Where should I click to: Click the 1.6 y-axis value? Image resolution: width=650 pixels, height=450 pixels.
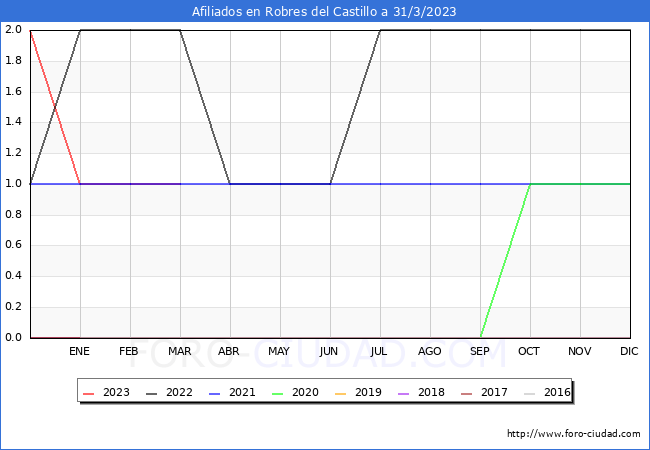coord(13,91)
